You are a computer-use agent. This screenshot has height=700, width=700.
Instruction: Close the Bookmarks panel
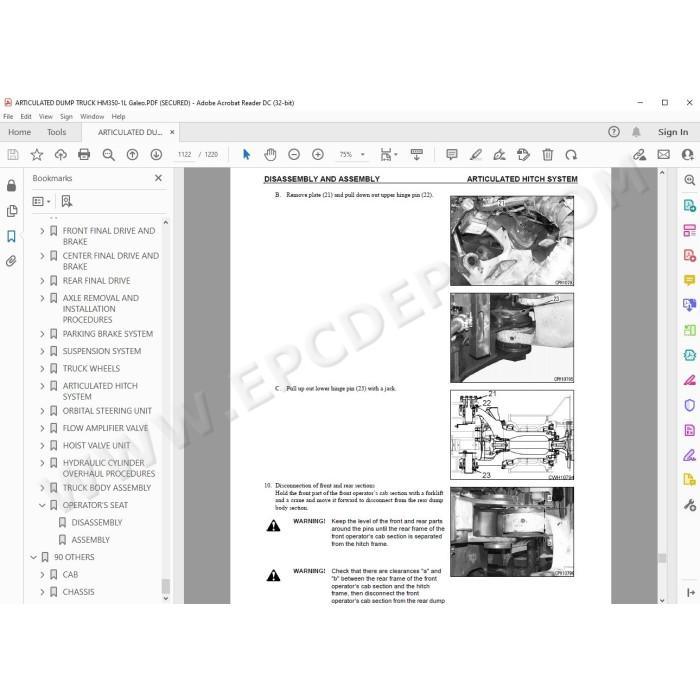coord(158,178)
